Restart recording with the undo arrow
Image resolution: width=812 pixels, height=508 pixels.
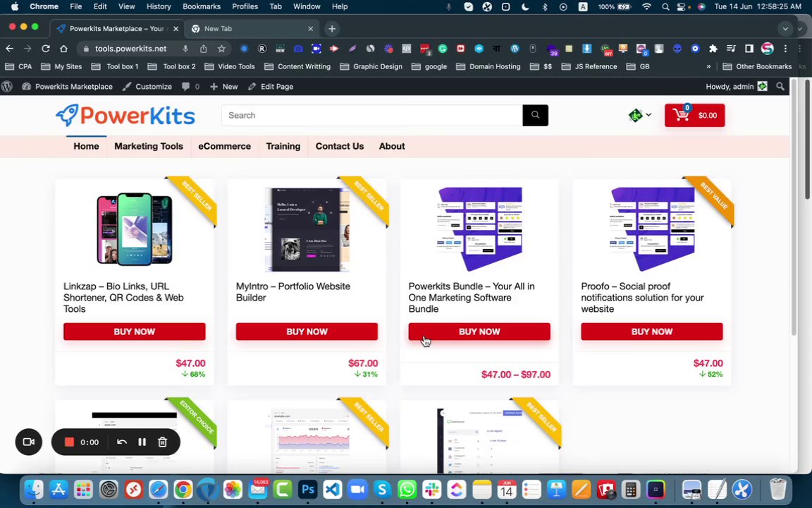(122, 442)
